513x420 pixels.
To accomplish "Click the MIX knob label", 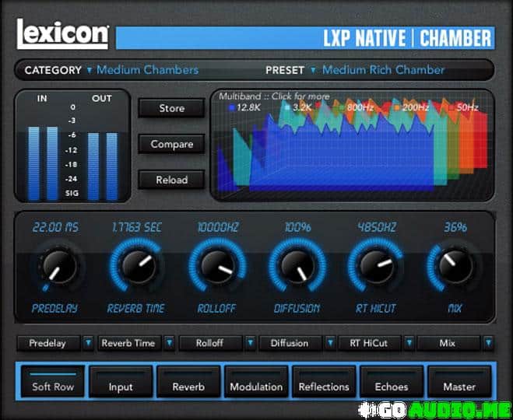I will pyautogui.click(x=455, y=308).
